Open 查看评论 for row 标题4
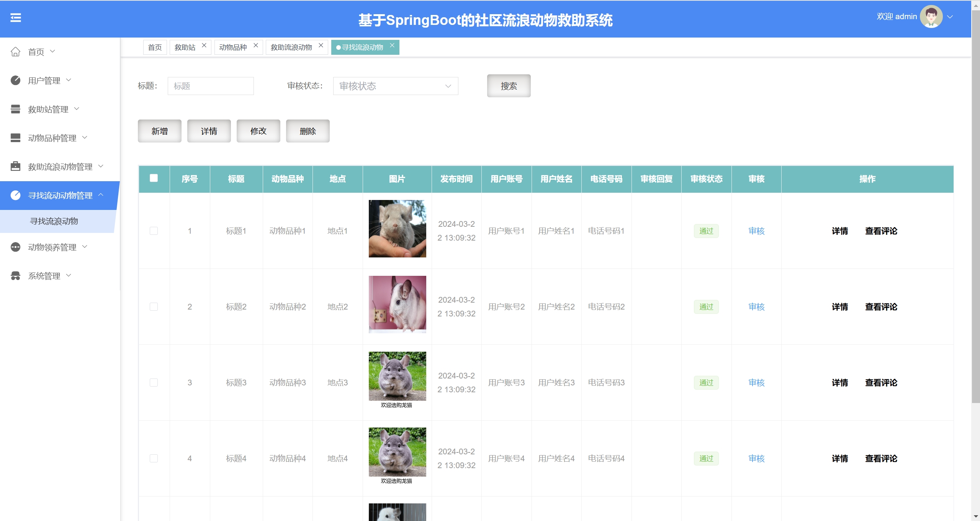The width and height of the screenshot is (980, 521). (x=881, y=459)
